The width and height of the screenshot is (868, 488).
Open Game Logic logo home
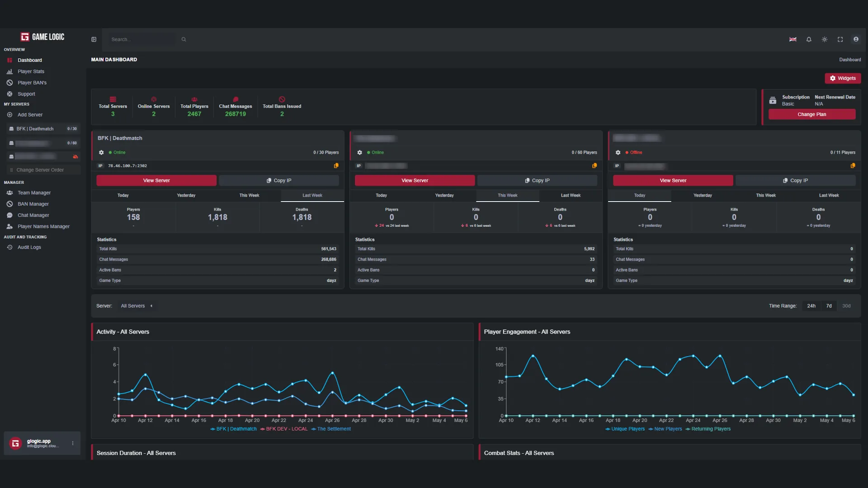(42, 37)
